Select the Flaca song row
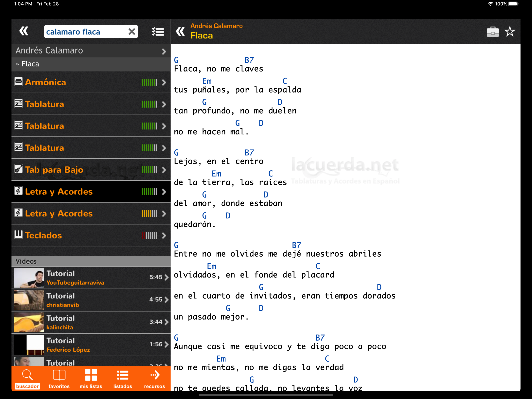 (x=91, y=64)
